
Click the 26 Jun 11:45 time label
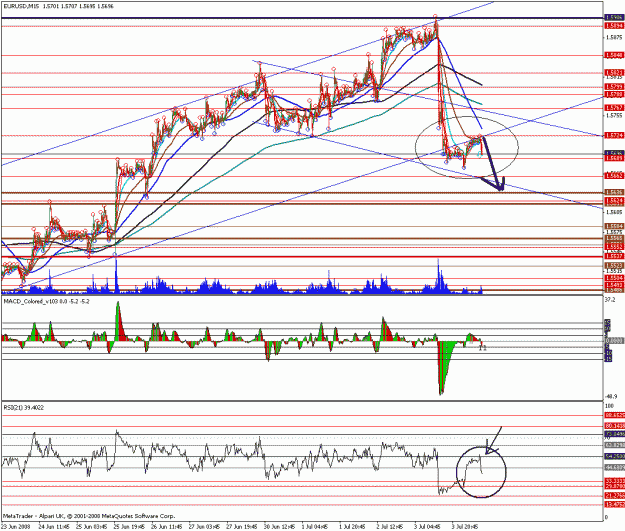[167, 527]
